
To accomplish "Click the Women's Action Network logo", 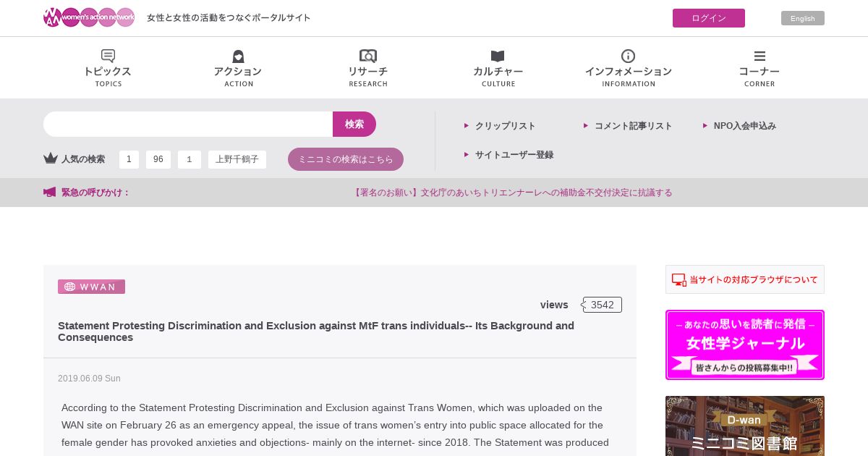I will [x=89, y=17].
